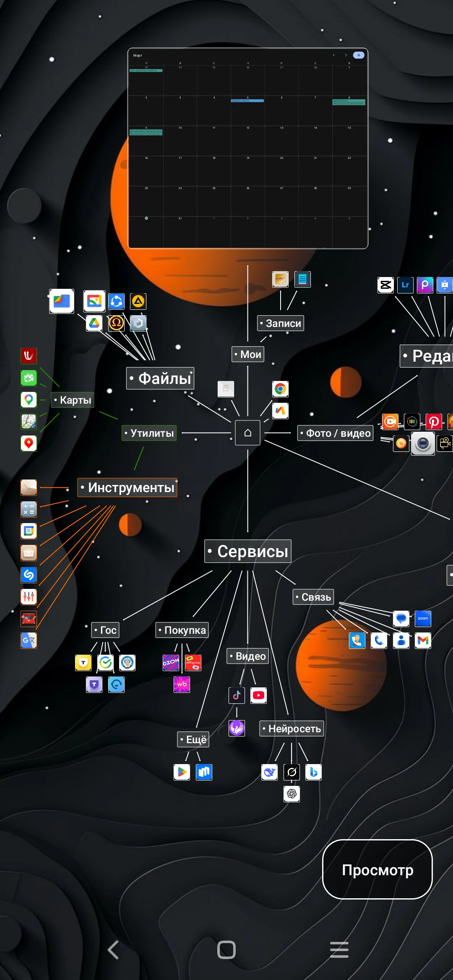Open the blue notepad app icon

[302, 279]
